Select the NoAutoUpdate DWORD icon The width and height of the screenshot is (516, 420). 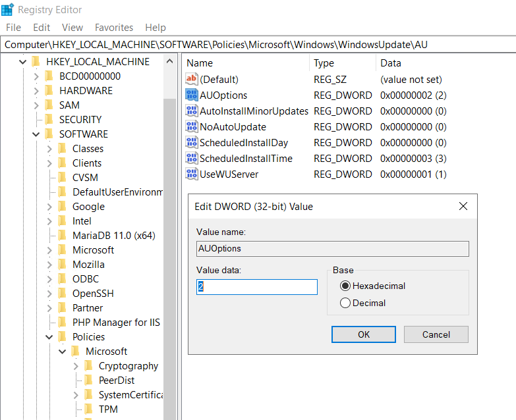pyautogui.click(x=192, y=126)
